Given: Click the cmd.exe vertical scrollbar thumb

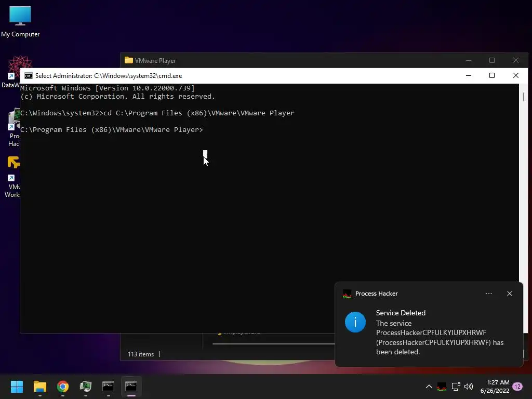Looking at the screenshot, I should point(524,97).
